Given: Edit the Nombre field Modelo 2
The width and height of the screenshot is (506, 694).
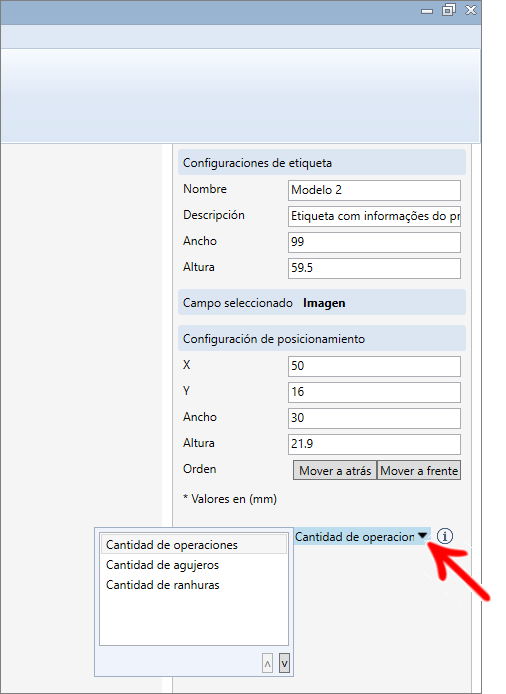Looking at the screenshot, I should (374, 190).
